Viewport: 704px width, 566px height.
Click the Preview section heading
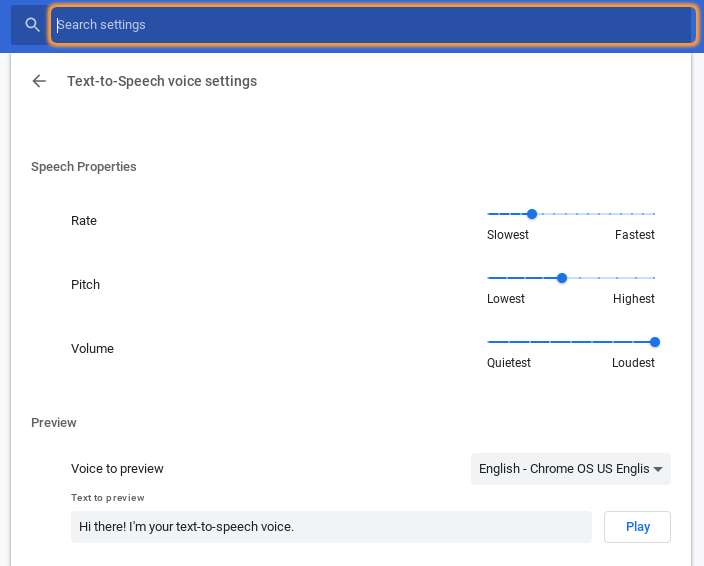point(53,423)
